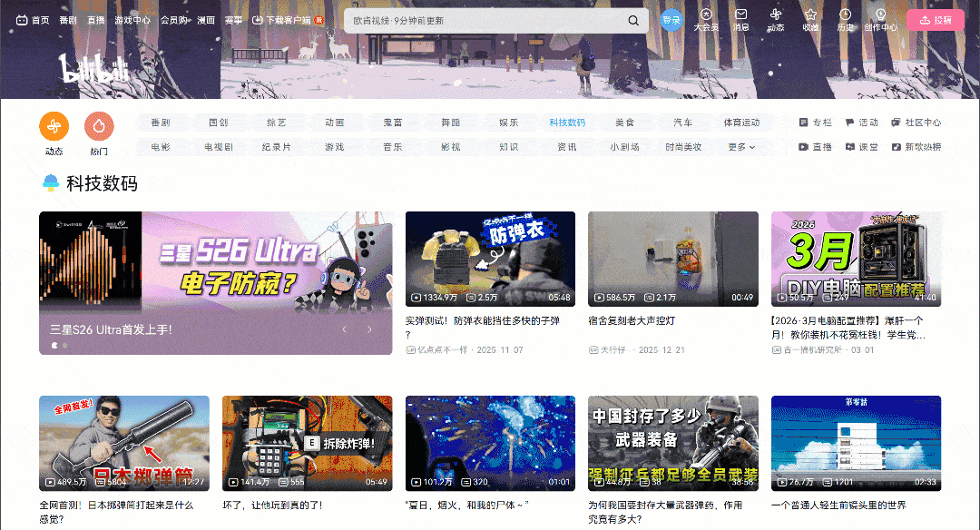
Task: Open 历史 history clock icon
Action: coord(845,15)
